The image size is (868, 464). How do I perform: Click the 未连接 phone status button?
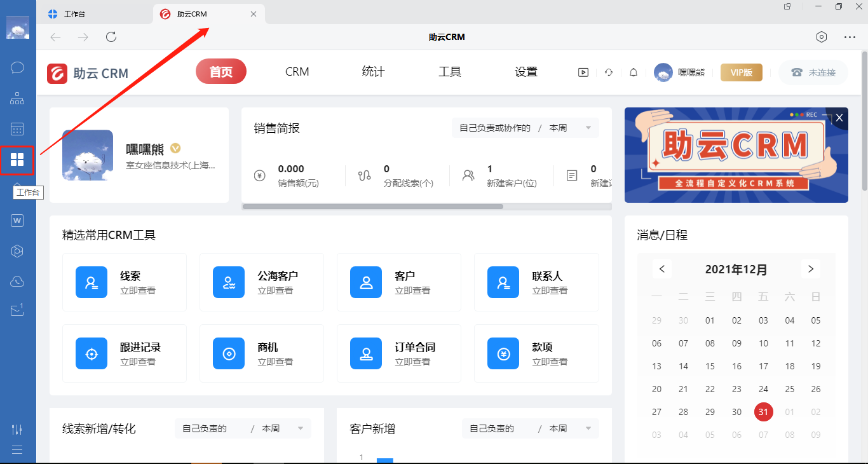click(813, 72)
